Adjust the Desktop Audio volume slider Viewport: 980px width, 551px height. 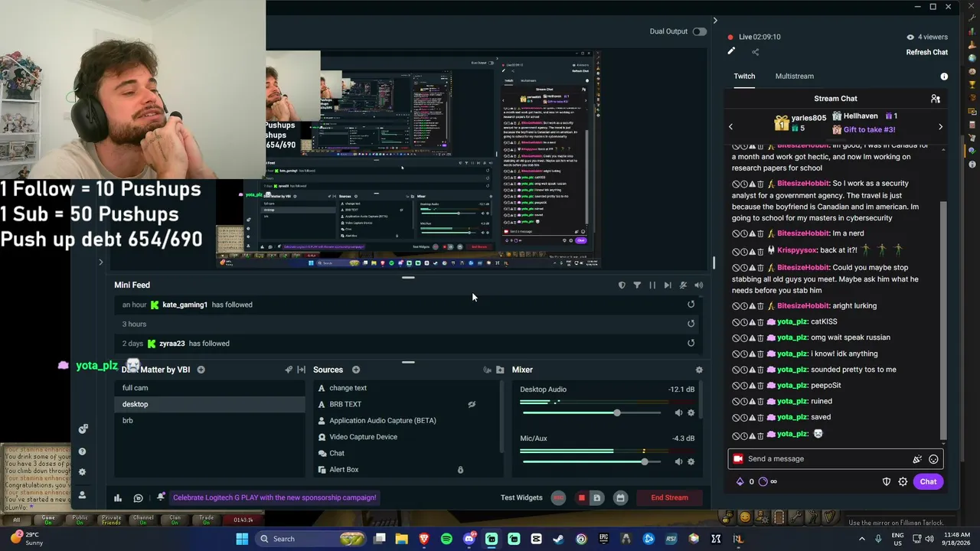(x=591, y=413)
